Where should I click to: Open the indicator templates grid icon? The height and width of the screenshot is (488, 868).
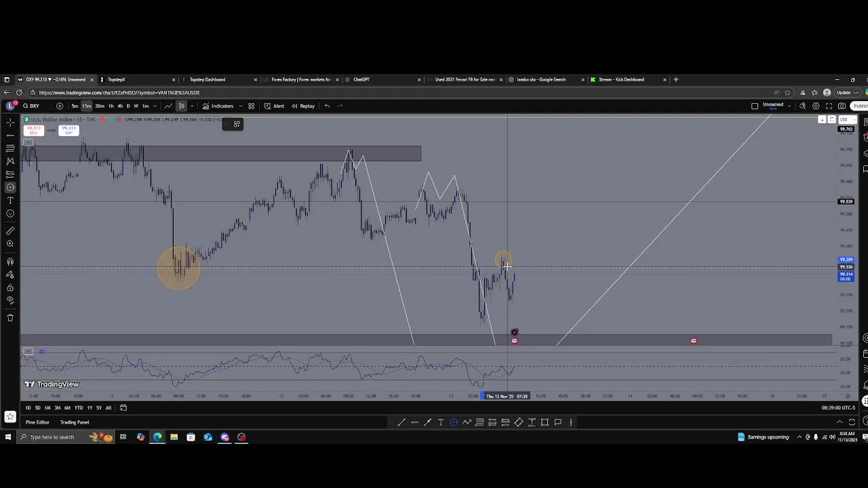pyautogui.click(x=251, y=106)
